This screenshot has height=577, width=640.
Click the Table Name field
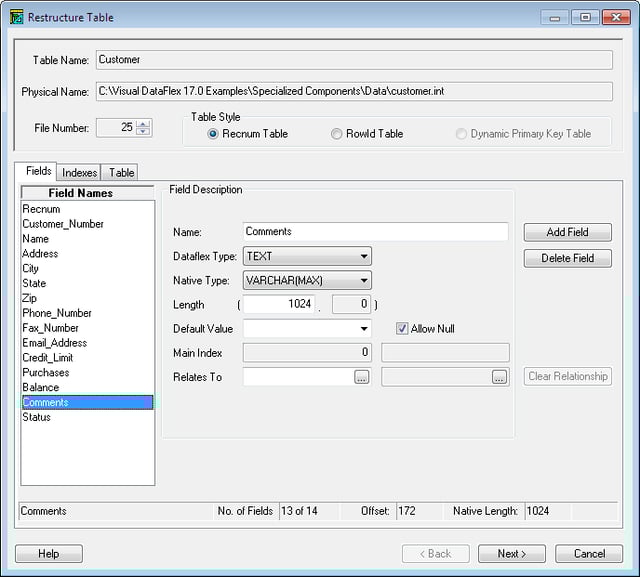tap(354, 60)
